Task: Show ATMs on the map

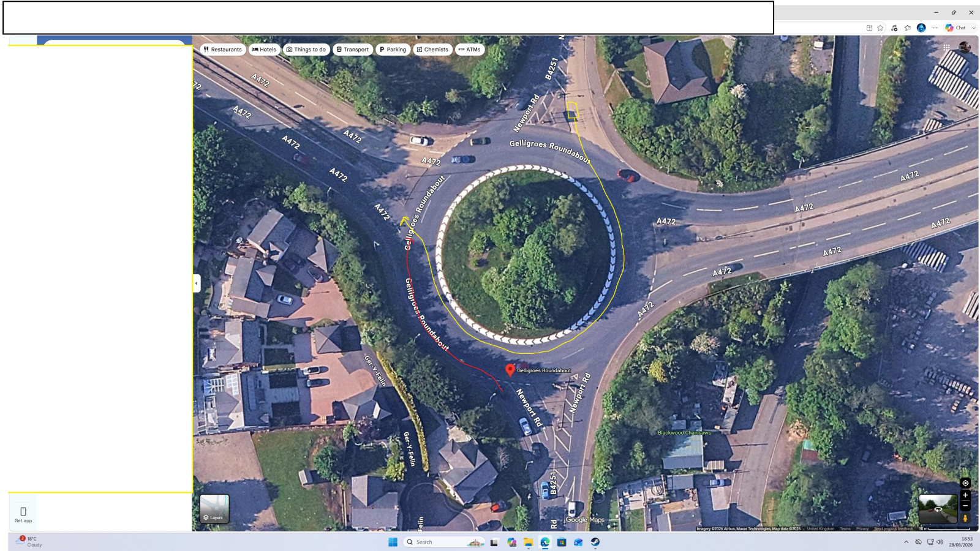Action: (470, 50)
